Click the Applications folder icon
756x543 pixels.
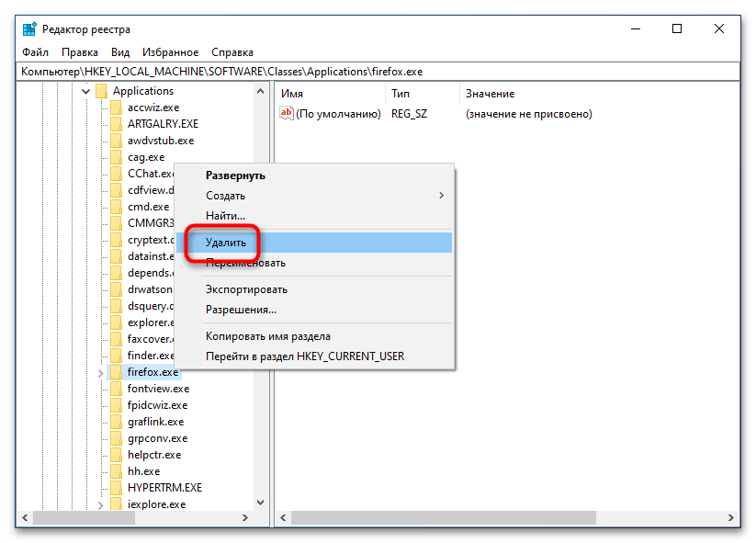(101, 91)
